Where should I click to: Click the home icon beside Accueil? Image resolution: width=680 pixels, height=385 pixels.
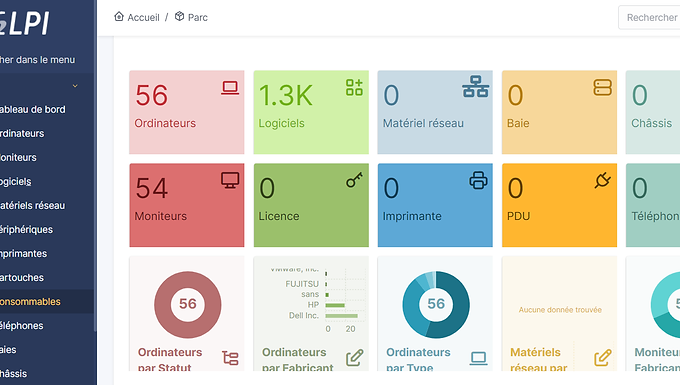click(119, 16)
